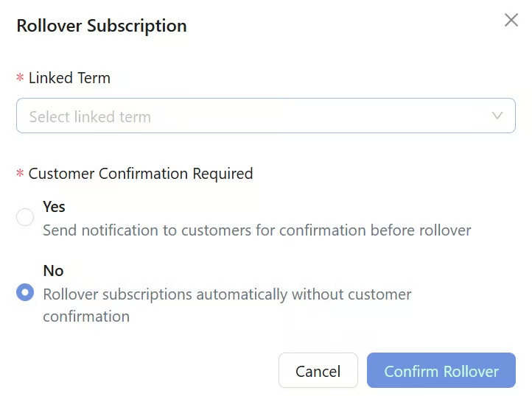Click the red asterisk beside Customer Confirmation Required

(21, 174)
